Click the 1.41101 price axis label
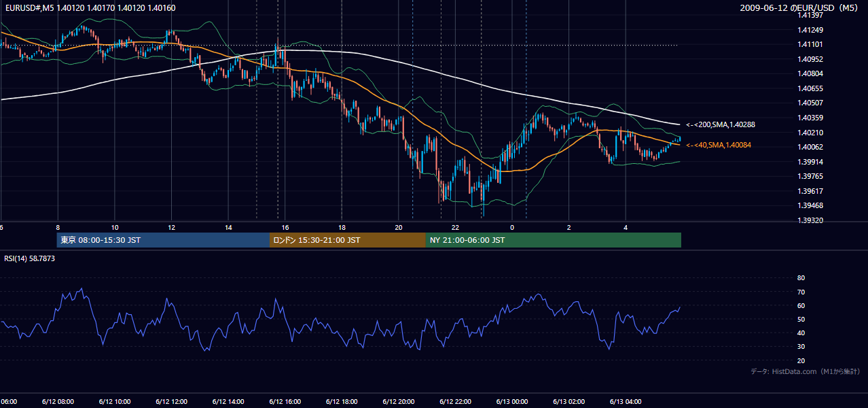Image resolution: width=868 pixels, height=408 pixels. click(811, 44)
